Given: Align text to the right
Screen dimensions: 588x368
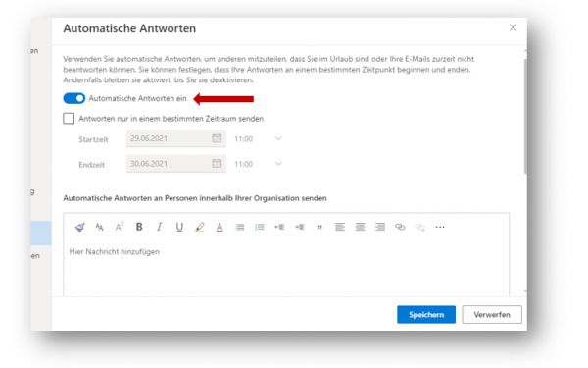Looking at the screenshot, I should [380, 227].
